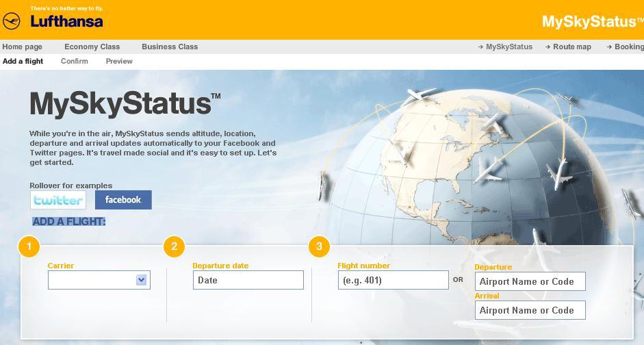Viewport: 644px width, 345px height.
Task: Select the Preview step tab
Action: coord(119,61)
